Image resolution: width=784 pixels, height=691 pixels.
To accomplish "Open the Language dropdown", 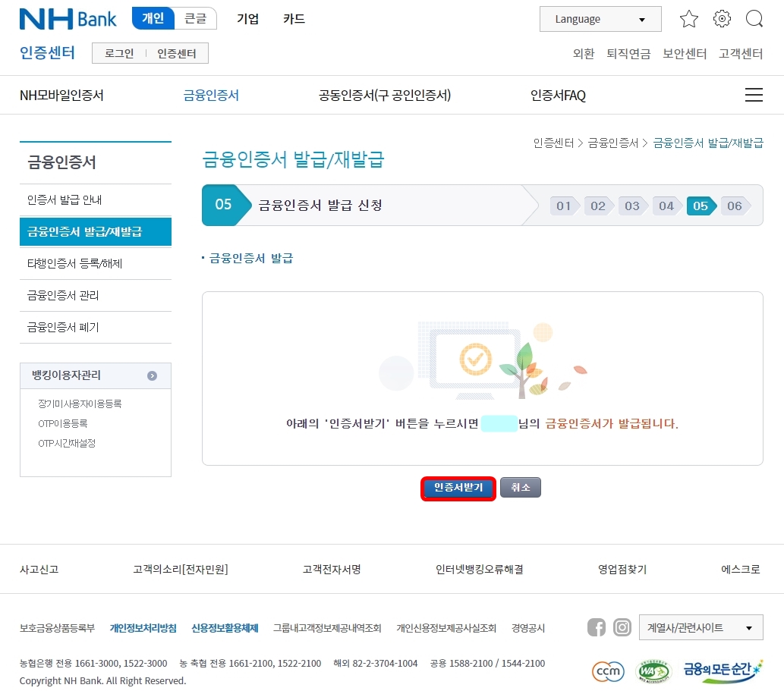I will click(x=600, y=19).
